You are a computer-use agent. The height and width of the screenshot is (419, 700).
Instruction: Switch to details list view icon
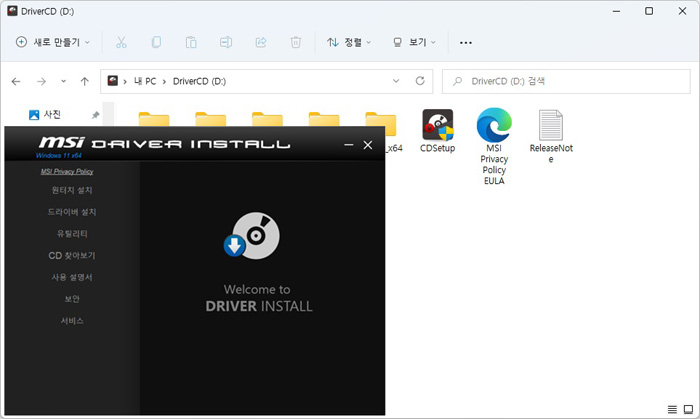(x=672, y=409)
